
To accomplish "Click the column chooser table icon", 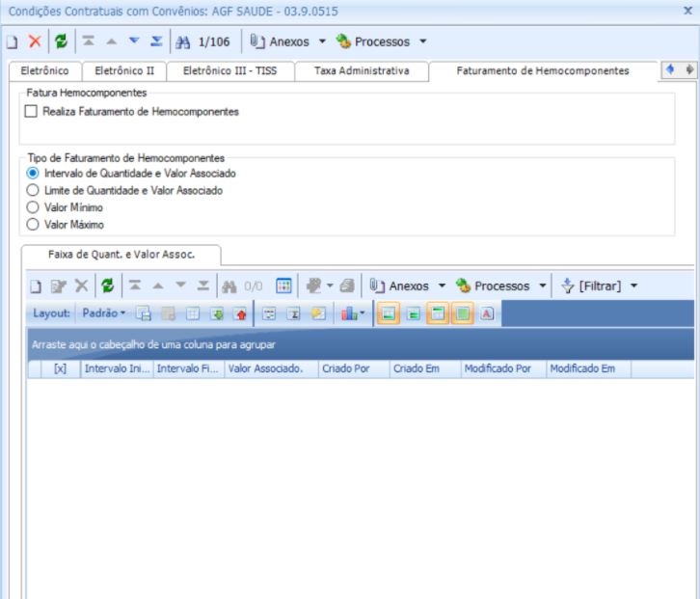I will click(x=193, y=313).
